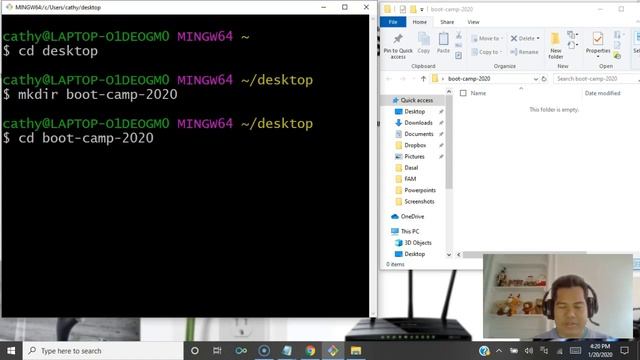Click the refresh button in address bar
Viewport: 640px width, 360px height.
click(544, 79)
